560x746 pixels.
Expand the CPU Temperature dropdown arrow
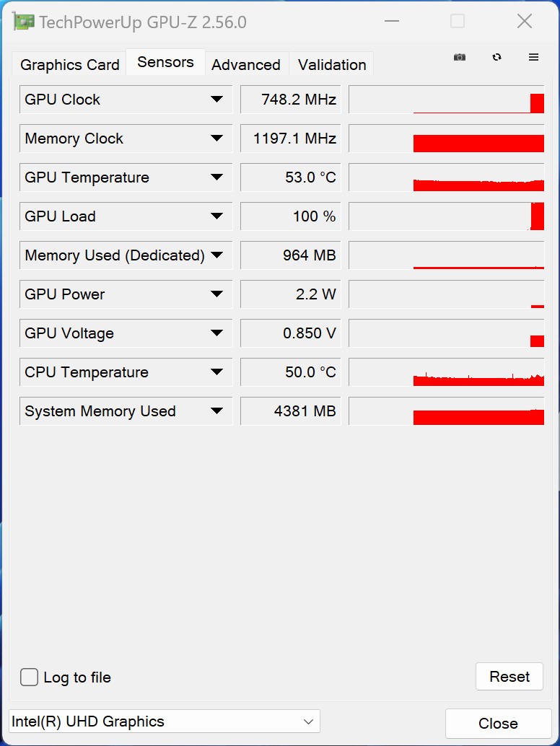pos(216,372)
